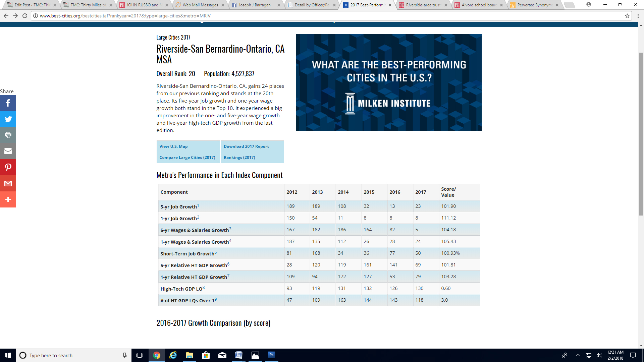Screen dimensions: 644x362
Task: Click the Twitter share icon
Action: coord(8,119)
